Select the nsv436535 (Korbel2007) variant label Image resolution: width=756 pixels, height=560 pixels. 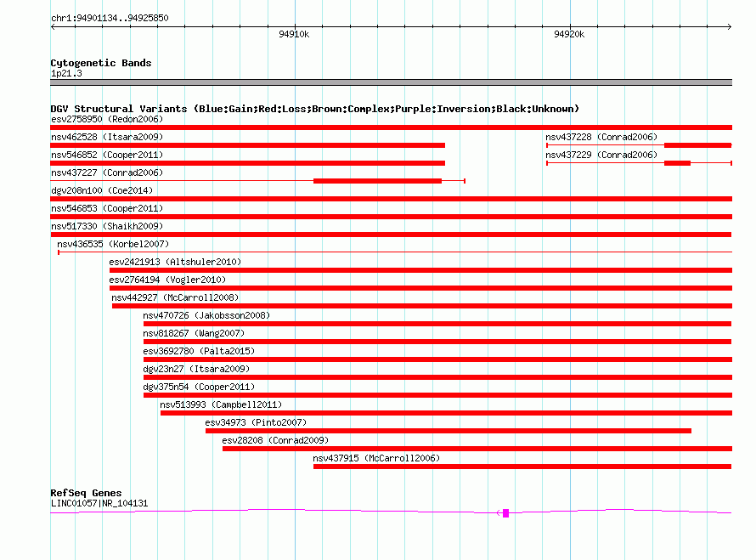tap(113, 244)
